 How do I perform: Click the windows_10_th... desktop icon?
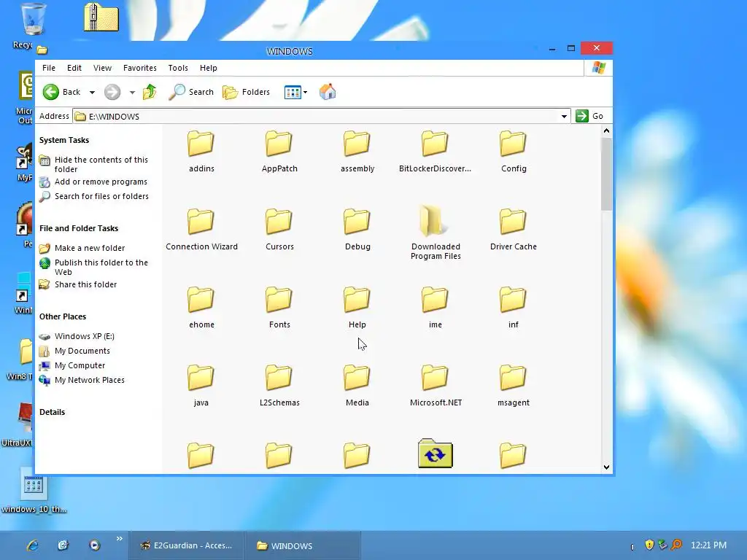[x=34, y=491]
